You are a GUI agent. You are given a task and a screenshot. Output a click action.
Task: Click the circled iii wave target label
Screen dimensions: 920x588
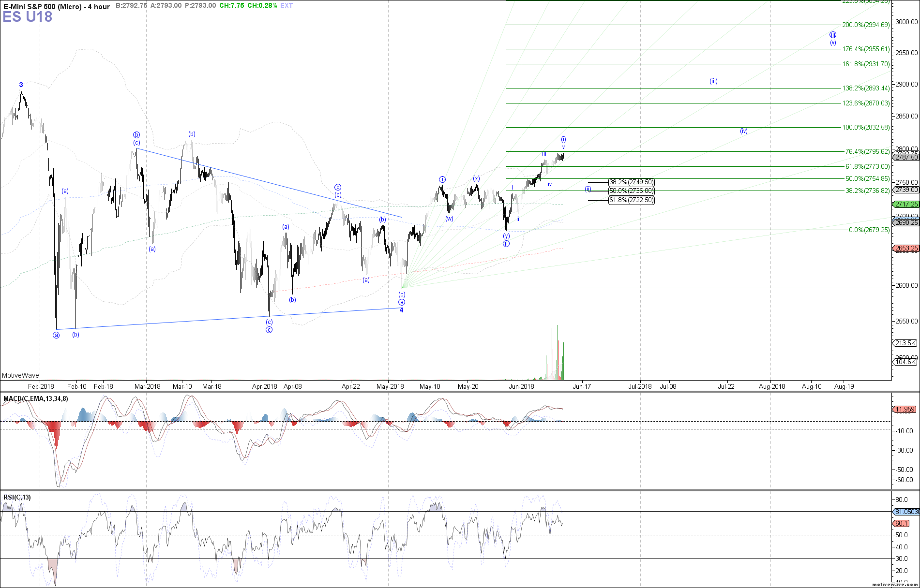(832, 35)
